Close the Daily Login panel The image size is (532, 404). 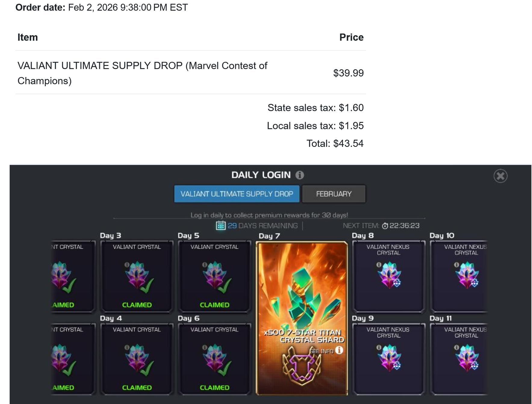click(500, 176)
